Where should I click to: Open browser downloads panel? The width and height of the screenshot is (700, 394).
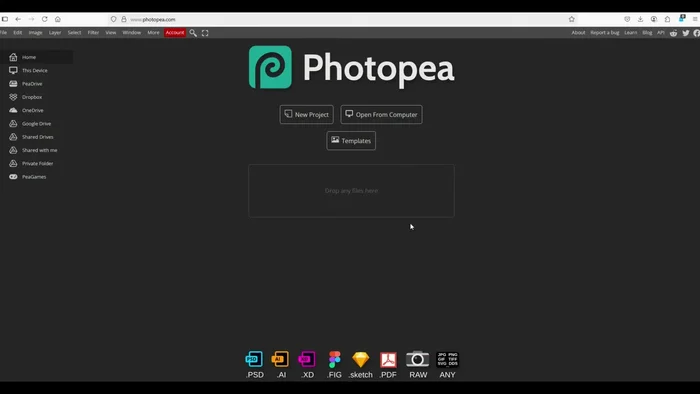640,19
